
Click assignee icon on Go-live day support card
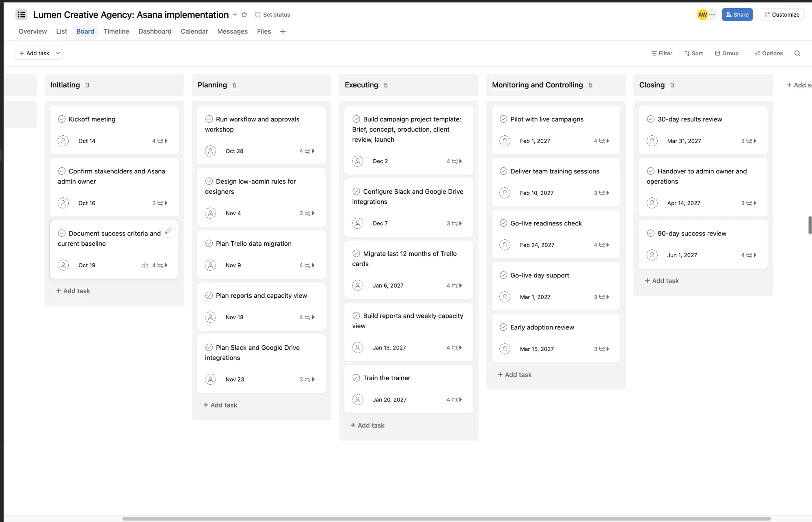(x=505, y=297)
